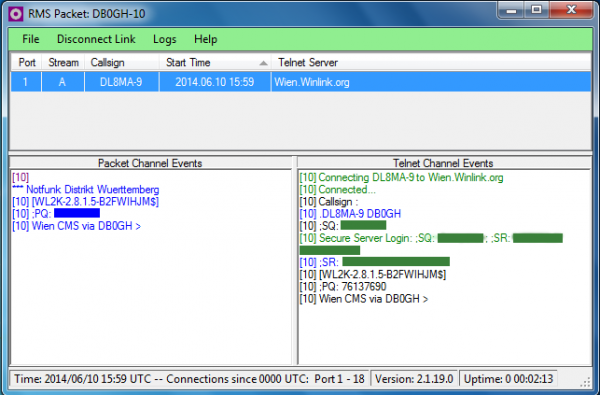600x395 pixels.
Task: Sort by the Stream column header
Action: [x=63, y=62]
